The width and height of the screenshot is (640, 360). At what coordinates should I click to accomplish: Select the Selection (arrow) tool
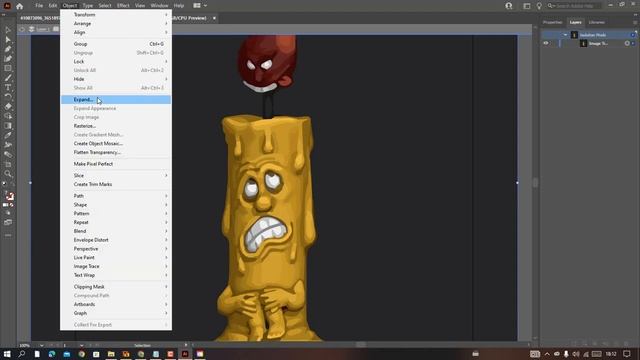tap(8, 30)
